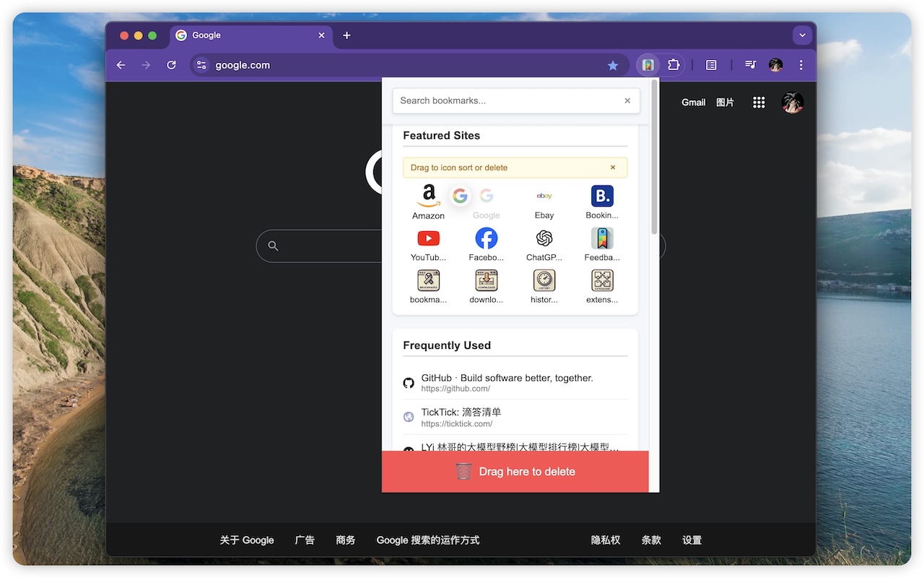Close the Google tab
Image resolution: width=924 pixels, height=578 pixels.
(321, 35)
